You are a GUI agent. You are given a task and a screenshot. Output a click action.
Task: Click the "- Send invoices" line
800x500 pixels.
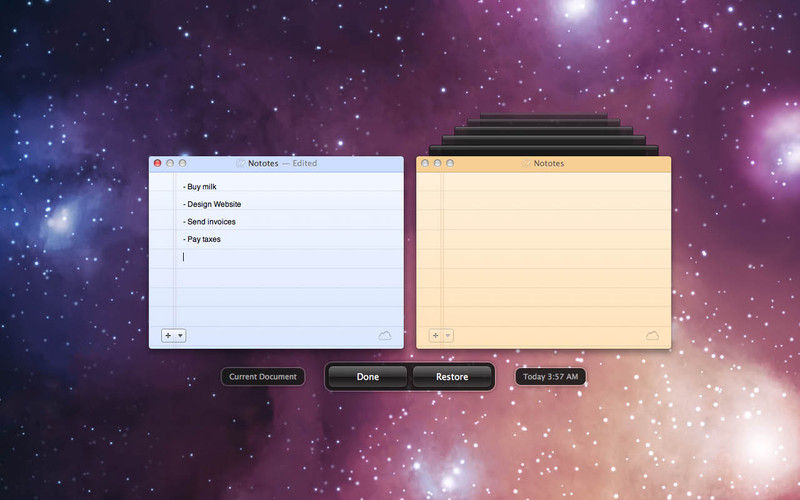pyautogui.click(x=209, y=221)
